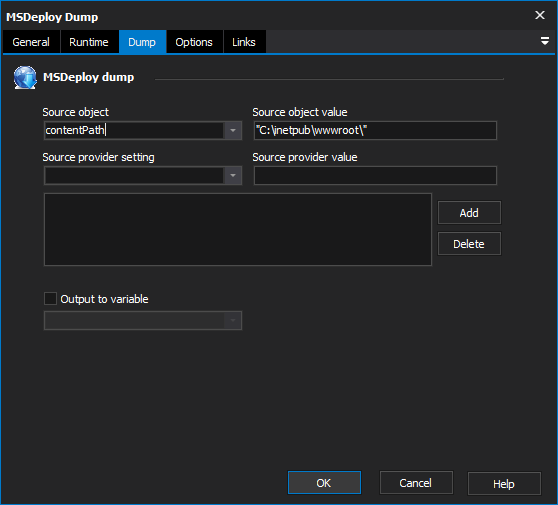Click the Cancel button

tap(416, 483)
